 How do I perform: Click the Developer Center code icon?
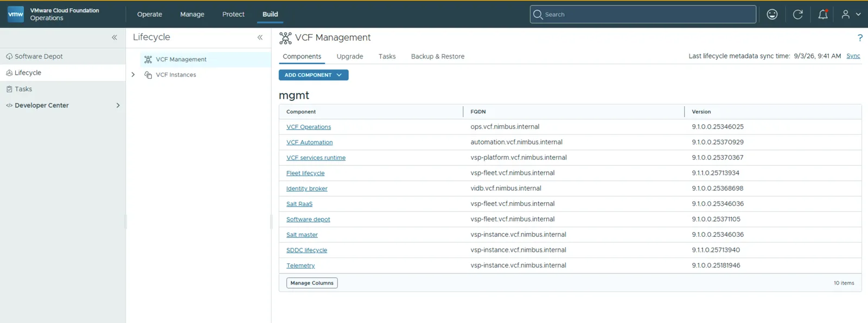tap(9, 106)
